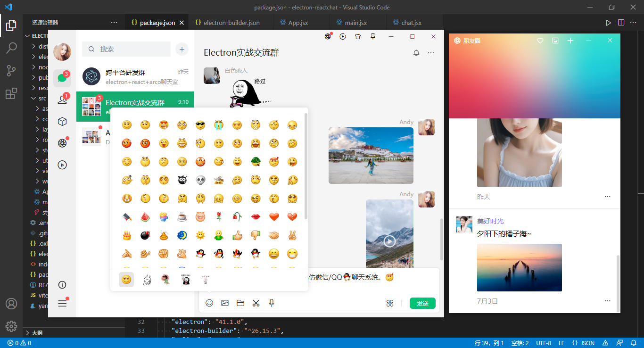Open the group chat more options (…)
The height and width of the screenshot is (348, 644).
[431, 53]
